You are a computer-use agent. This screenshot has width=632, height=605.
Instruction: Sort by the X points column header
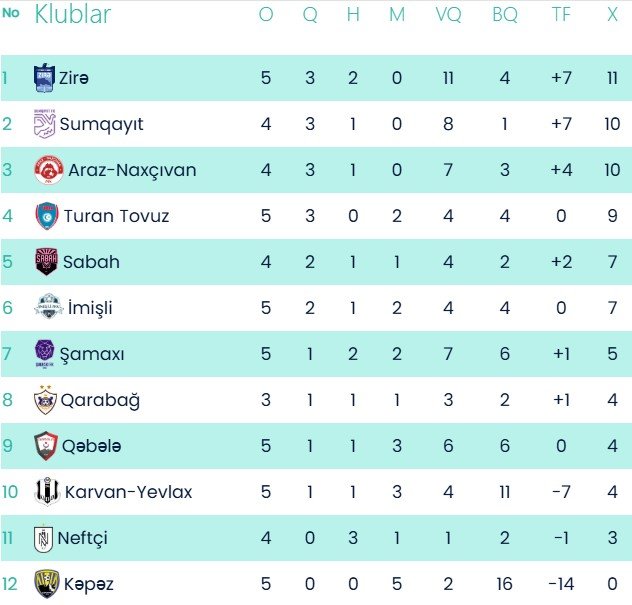[612, 14]
